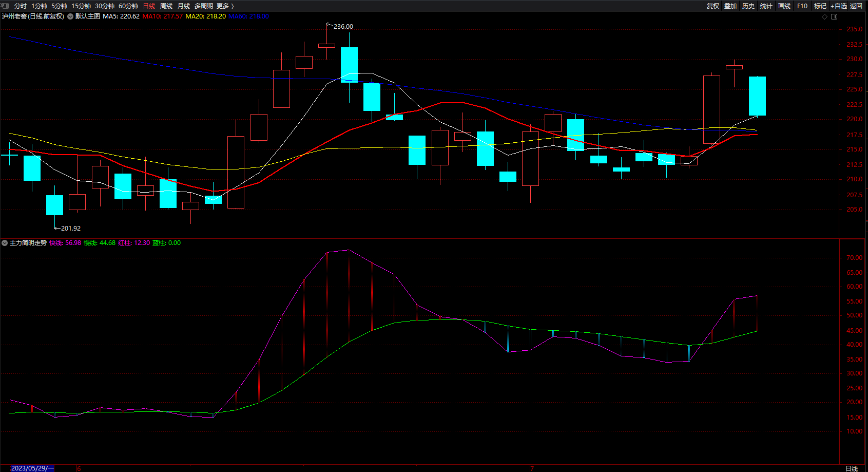
Task: Switch to 月线 monthly chart
Action: pyautogui.click(x=184, y=6)
